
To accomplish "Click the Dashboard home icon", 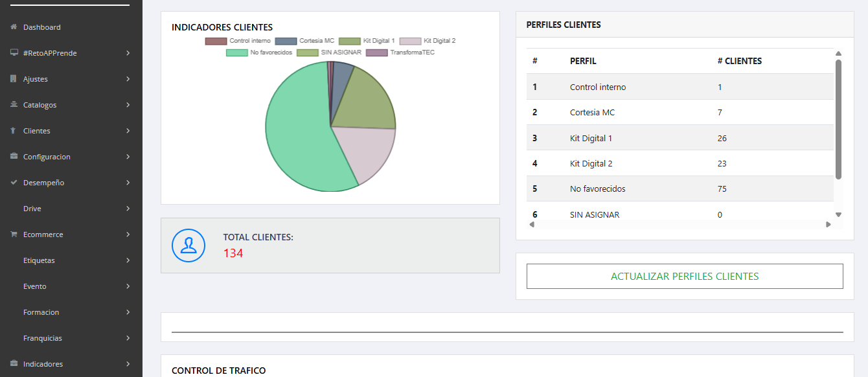I will (14, 27).
